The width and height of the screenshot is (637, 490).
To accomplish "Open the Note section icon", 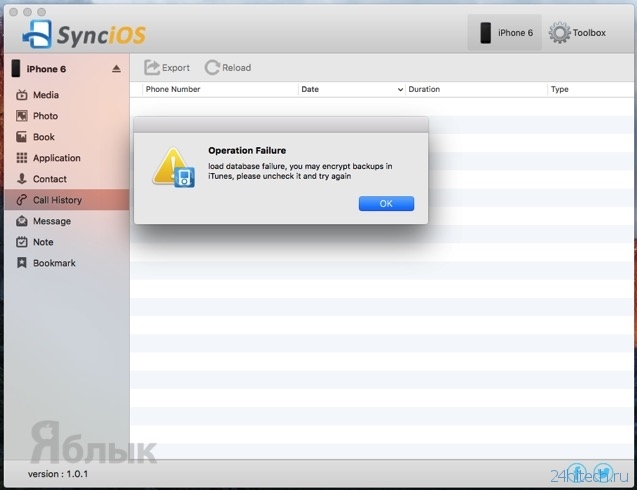I will click(22, 242).
